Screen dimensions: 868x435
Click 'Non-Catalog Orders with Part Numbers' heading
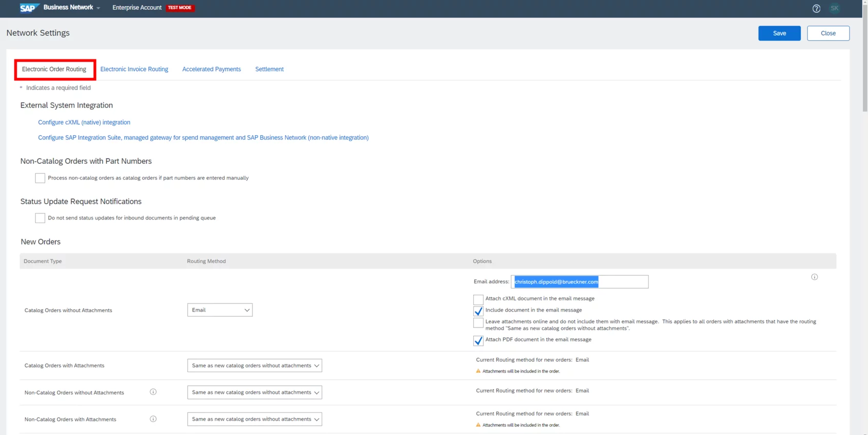tap(86, 161)
